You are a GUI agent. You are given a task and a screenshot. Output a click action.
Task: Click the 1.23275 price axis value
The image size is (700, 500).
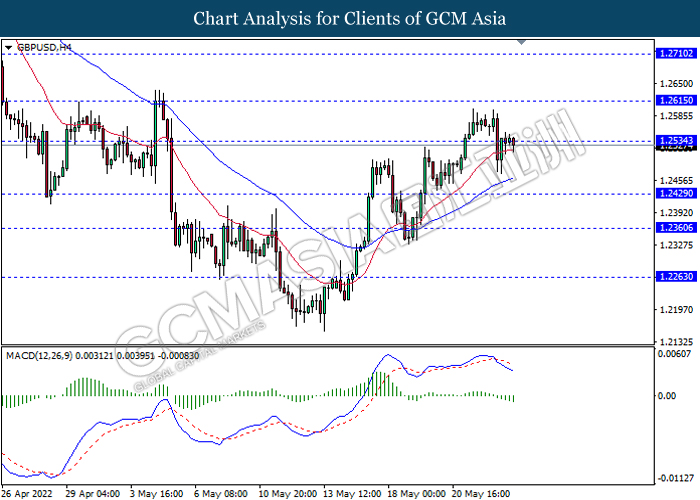click(676, 245)
